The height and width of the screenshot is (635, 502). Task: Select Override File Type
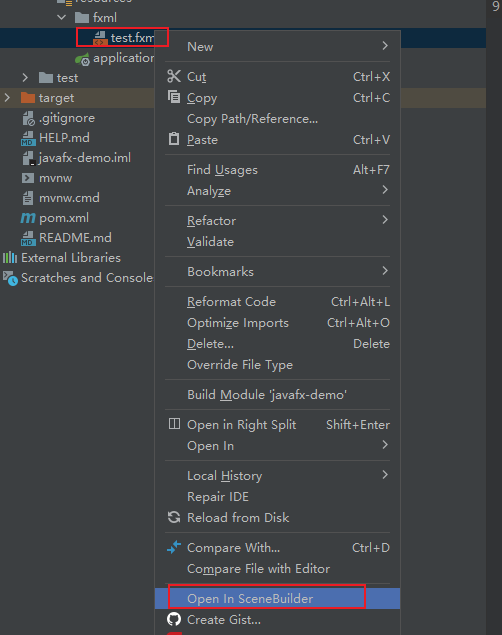(277, 365)
